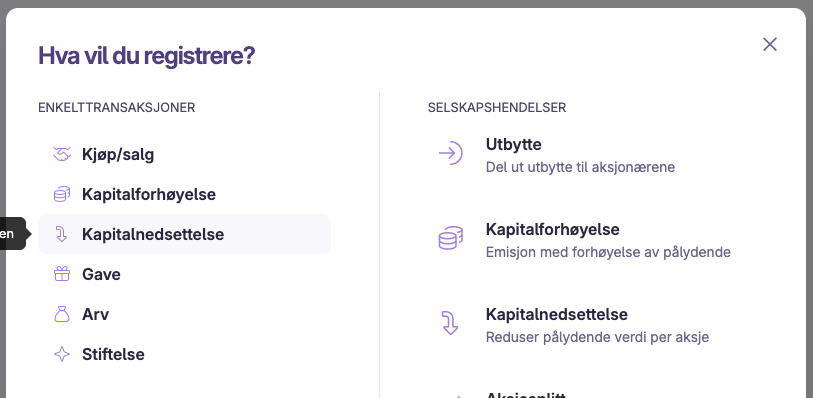813x398 pixels.
Task: Select the Stiftelse option
Action: pyautogui.click(x=185, y=354)
